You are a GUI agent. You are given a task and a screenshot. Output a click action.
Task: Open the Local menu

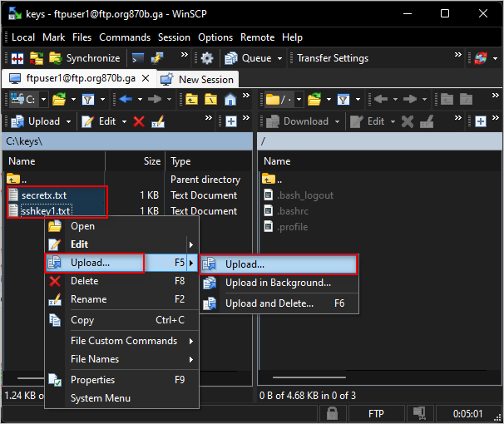pos(23,37)
